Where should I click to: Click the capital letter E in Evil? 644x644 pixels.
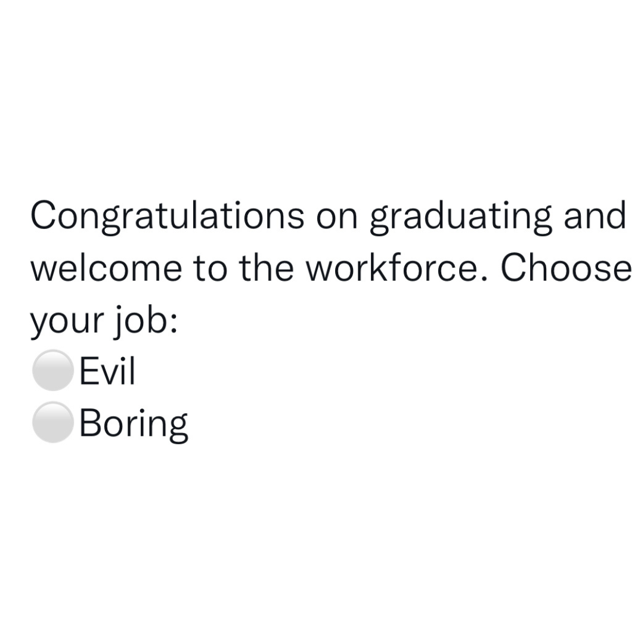point(90,371)
